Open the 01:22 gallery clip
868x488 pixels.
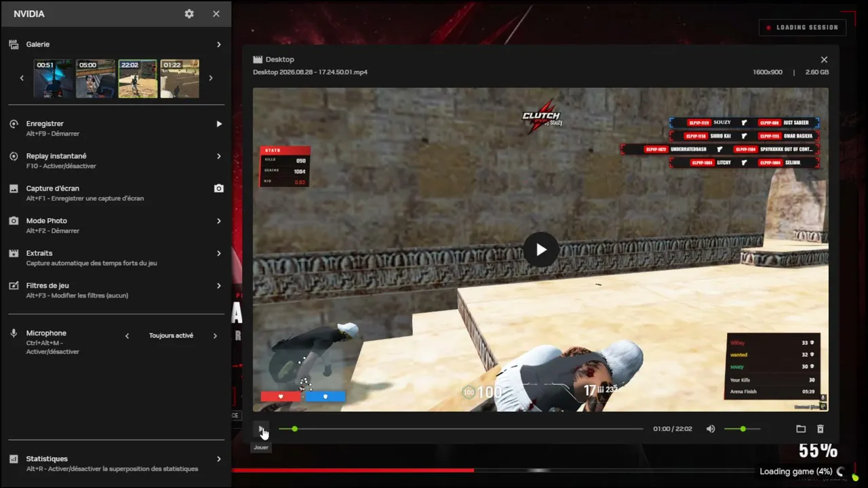tap(180, 79)
